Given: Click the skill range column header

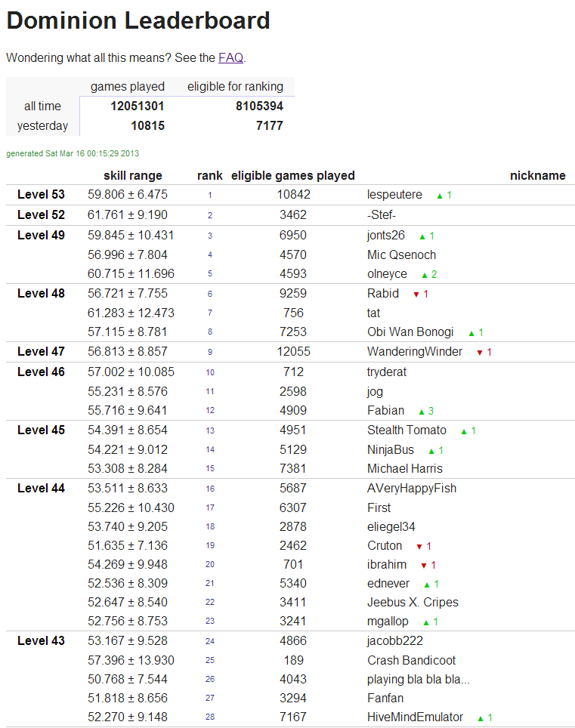Looking at the screenshot, I should [x=132, y=175].
